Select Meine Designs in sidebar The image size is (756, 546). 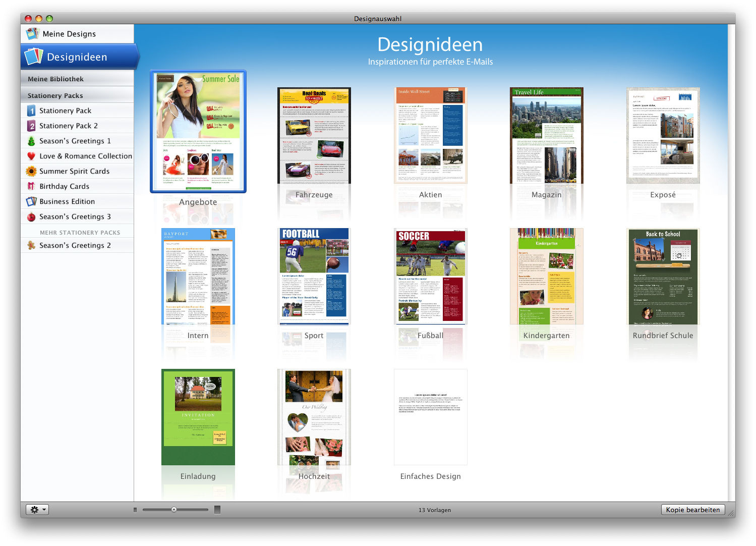(77, 34)
